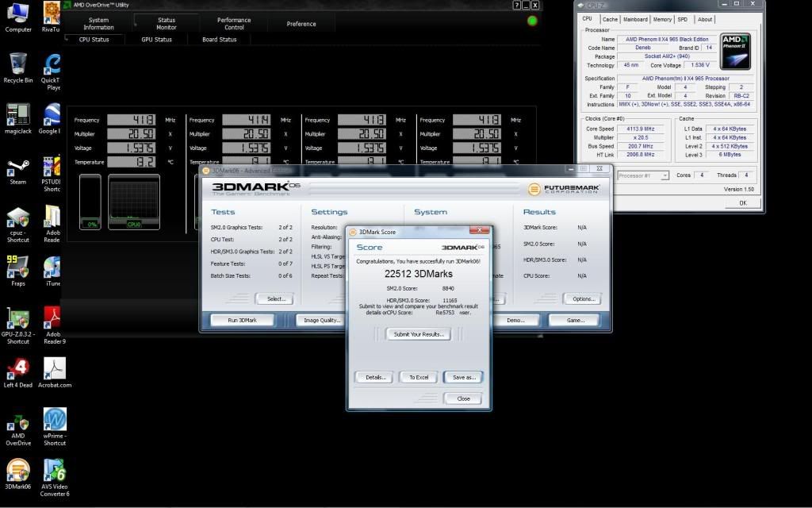The width and height of the screenshot is (812, 508).
Task: Open the score Details button
Action: [375, 377]
